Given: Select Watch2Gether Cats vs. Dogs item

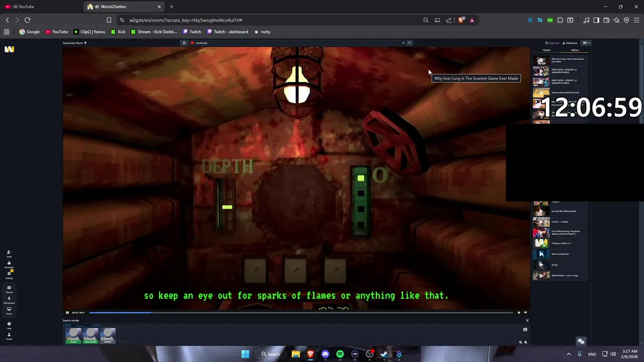Looking at the screenshot, I should tap(559, 276).
